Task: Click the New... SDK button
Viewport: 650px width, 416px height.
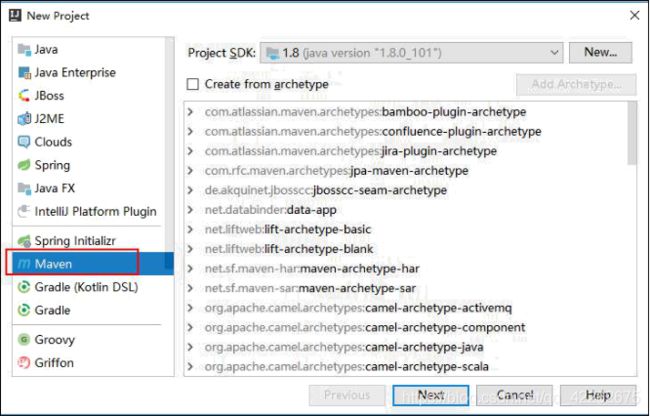Action: [601, 53]
